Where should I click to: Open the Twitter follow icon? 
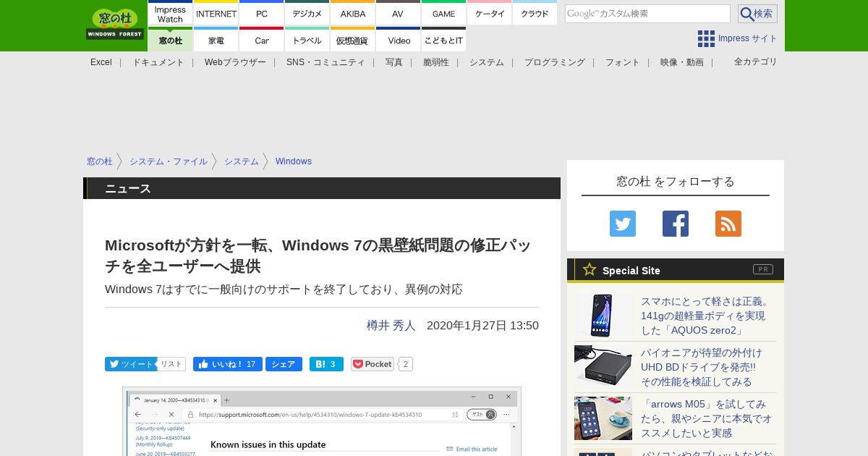click(x=623, y=224)
